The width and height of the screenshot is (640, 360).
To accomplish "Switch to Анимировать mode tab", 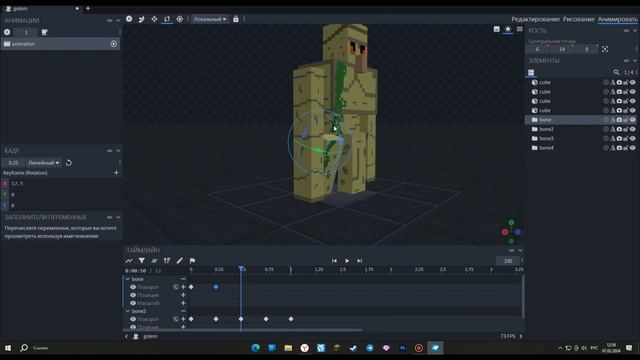I will click(x=617, y=19).
